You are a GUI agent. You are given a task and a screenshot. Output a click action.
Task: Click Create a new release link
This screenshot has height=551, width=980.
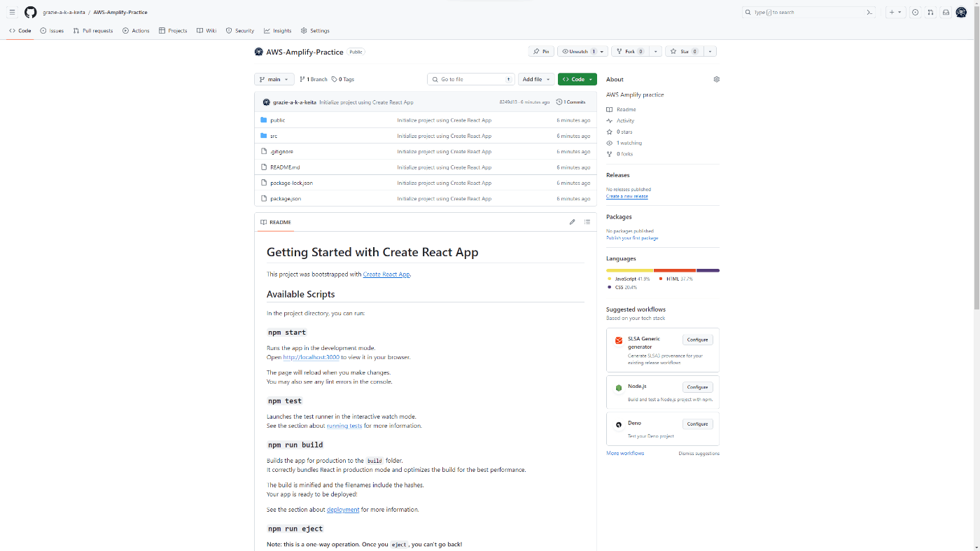pyautogui.click(x=627, y=196)
